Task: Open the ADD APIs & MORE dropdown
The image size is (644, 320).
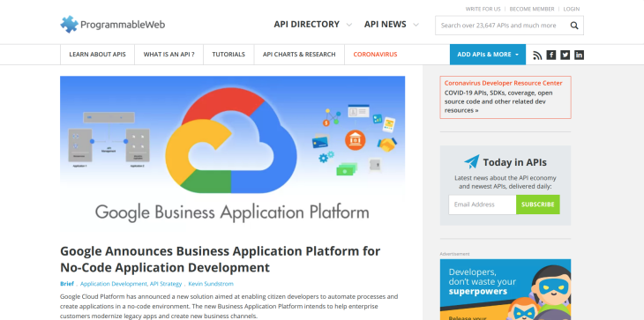Action: [x=488, y=55]
